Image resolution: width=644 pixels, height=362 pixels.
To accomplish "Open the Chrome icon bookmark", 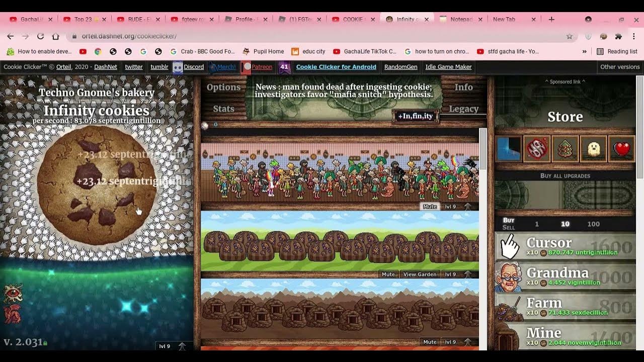I will pyautogui.click(x=98, y=51).
